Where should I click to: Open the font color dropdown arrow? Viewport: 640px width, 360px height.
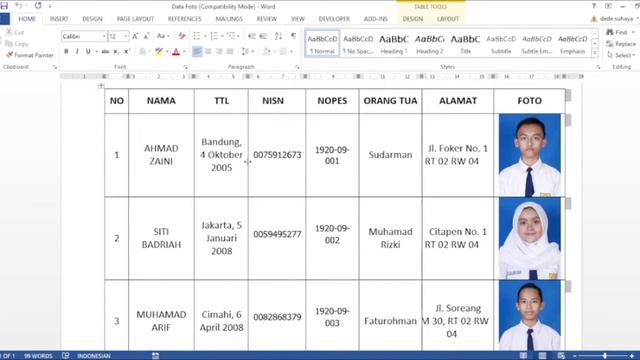(x=184, y=52)
